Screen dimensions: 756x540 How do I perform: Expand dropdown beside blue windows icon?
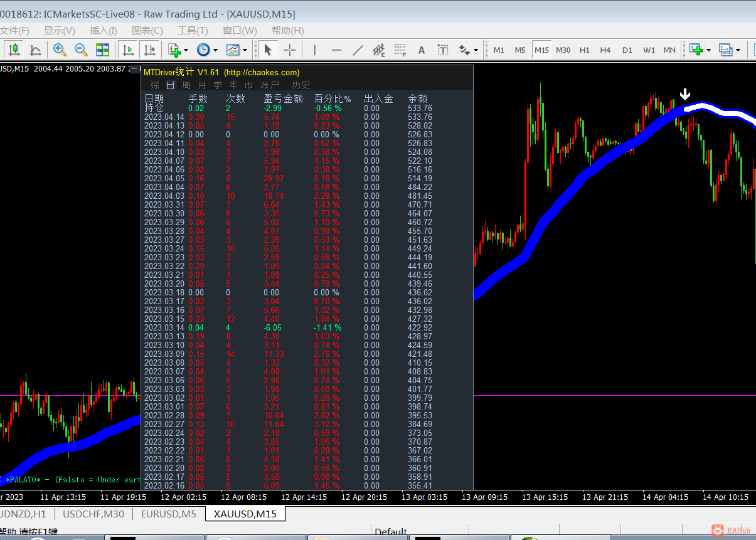738,50
